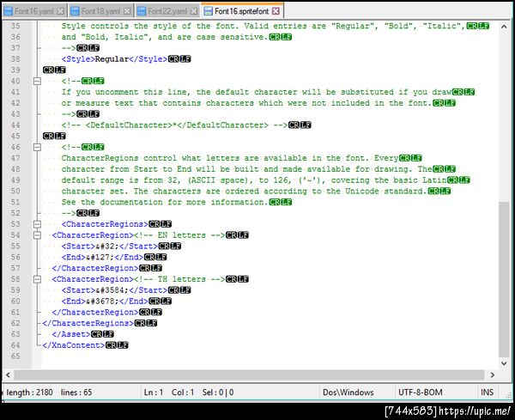The height and width of the screenshot is (420, 515).
Task: Click the save icon on Font18.yaml tab
Action: 75,11
